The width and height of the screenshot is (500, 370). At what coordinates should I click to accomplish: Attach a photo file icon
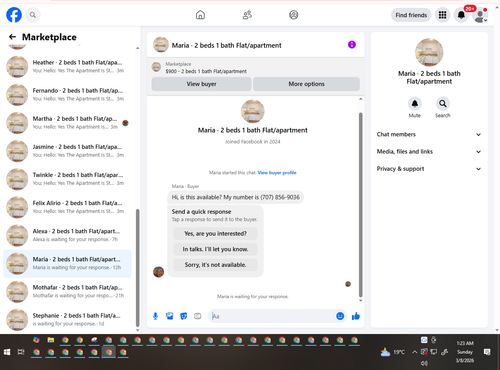click(x=170, y=316)
